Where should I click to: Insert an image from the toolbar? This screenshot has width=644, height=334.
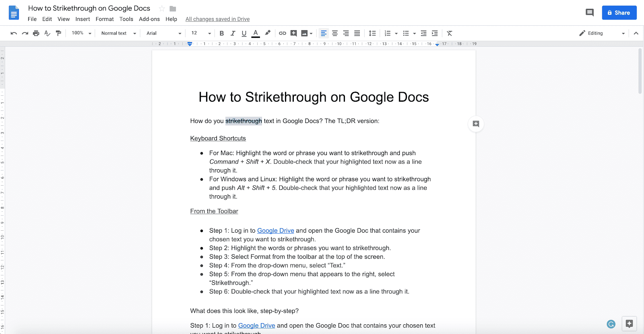point(304,33)
